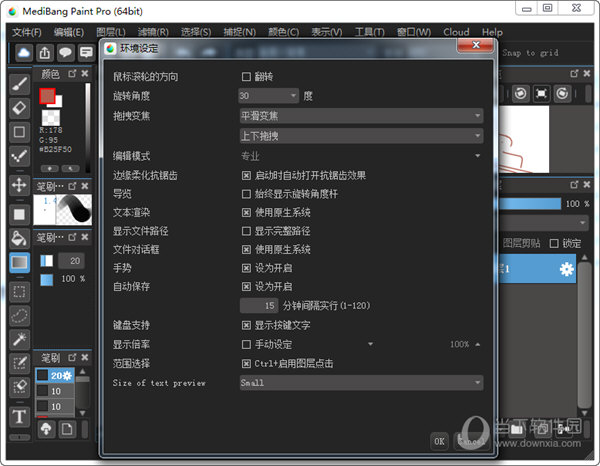This screenshot has width=600, height=466.
Task: Click the brush size value 20 field
Action: point(71,261)
